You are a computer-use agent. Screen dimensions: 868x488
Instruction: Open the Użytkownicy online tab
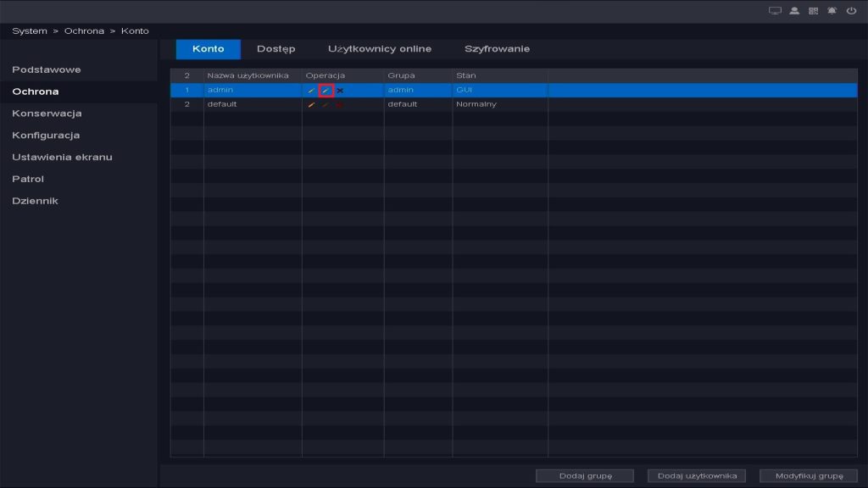(x=379, y=49)
